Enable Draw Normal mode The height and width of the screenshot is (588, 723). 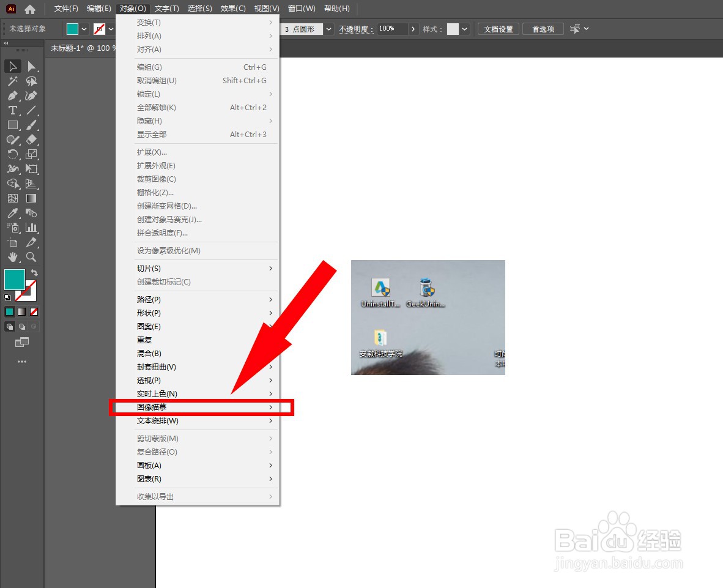[9, 327]
